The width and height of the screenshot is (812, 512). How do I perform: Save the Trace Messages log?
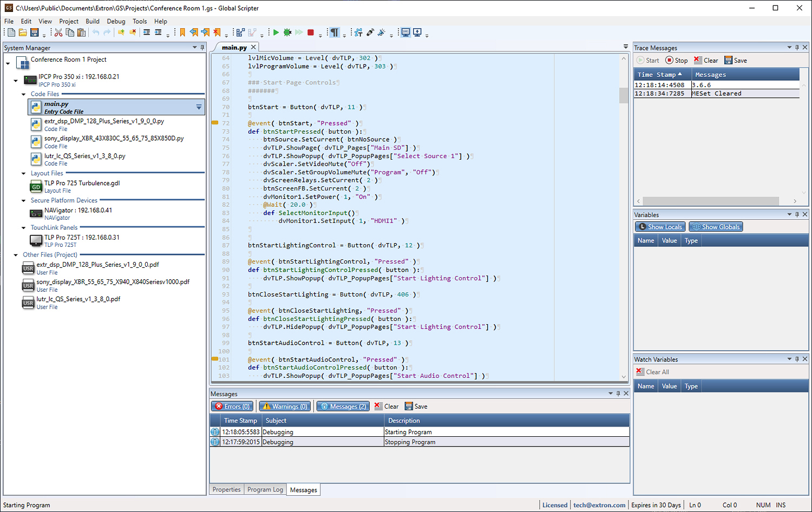click(x=736, y=61)
